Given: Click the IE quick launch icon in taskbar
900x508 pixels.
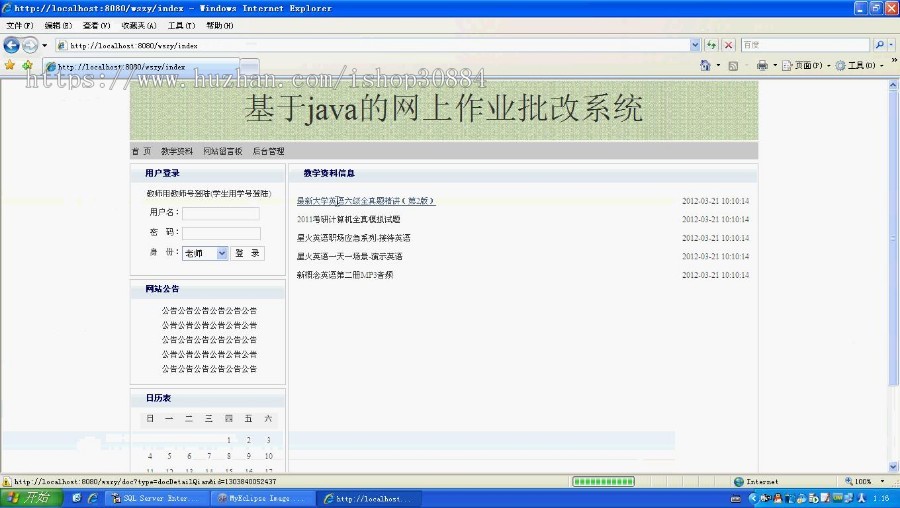Looking at the screenshot, I should pos(93,498).
